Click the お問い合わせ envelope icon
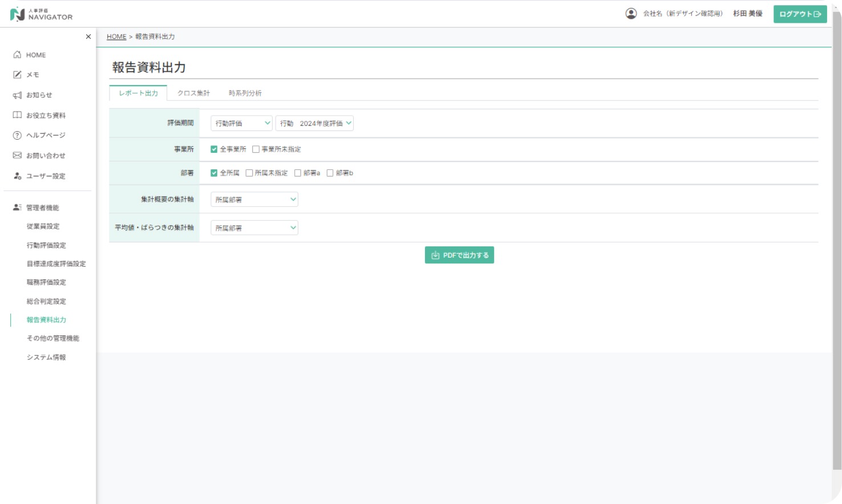Image resolution: width=842 pixels, height=504 pixels. pos(17,156)
